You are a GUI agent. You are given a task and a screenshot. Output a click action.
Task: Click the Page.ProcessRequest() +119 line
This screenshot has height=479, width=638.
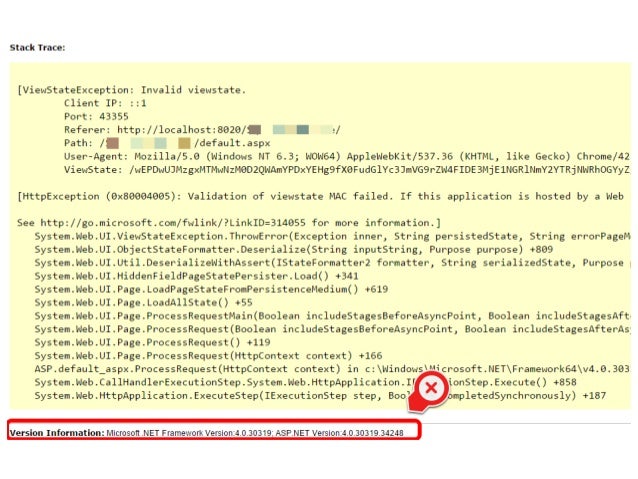(153, 342)
